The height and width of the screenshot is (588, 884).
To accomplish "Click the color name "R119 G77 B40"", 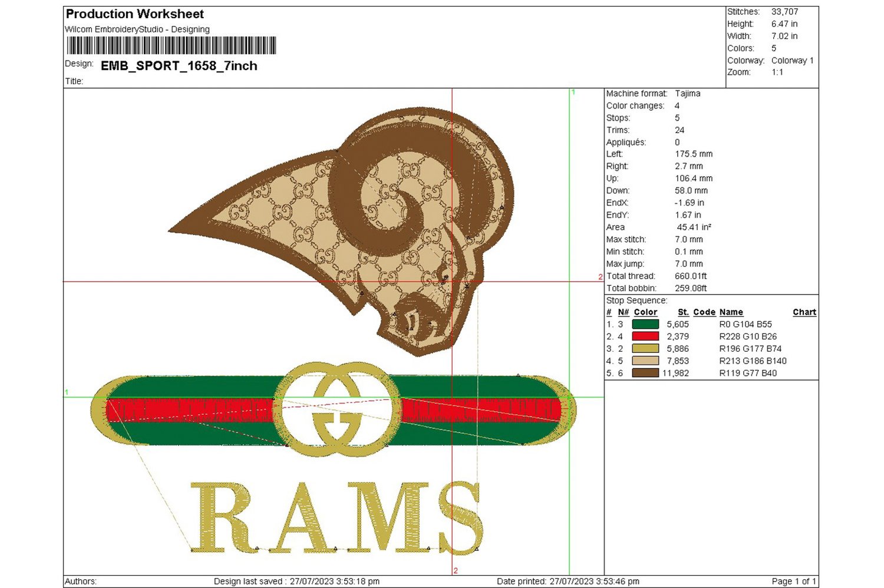I will point(748,373).
